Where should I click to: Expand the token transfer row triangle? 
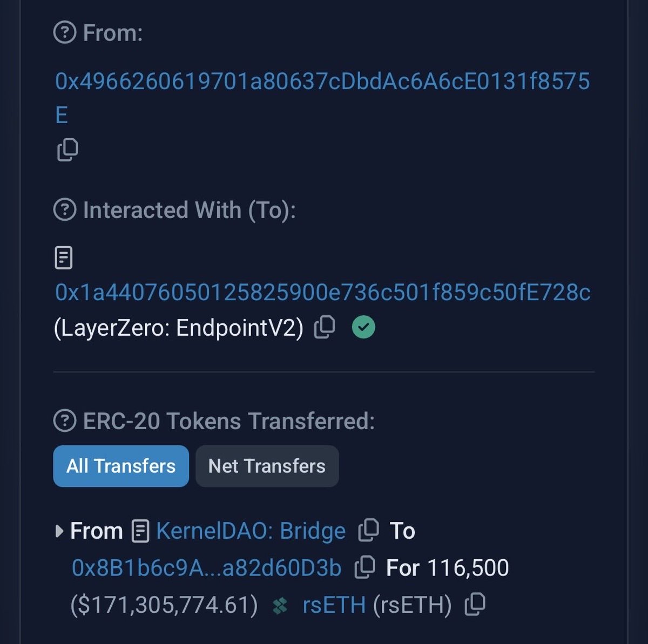(59, 531)
